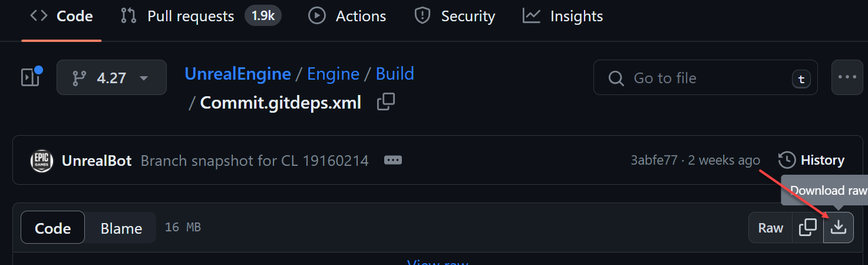Copy the file path with the copy icon

point(386,102)
